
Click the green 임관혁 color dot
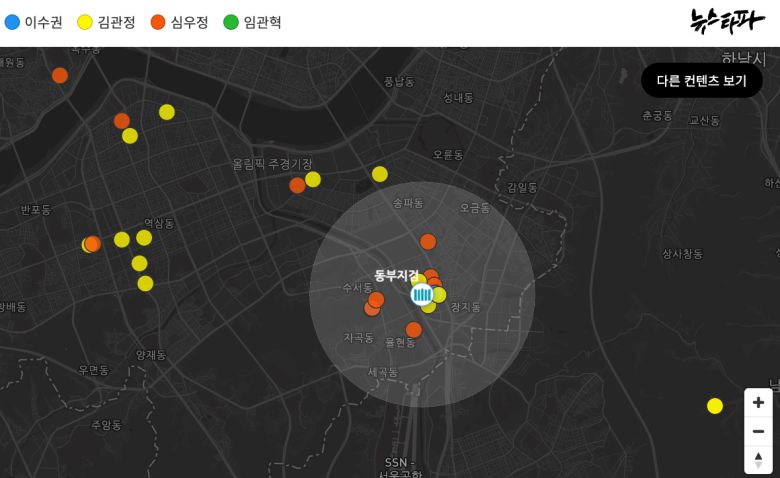pos(231,22)
